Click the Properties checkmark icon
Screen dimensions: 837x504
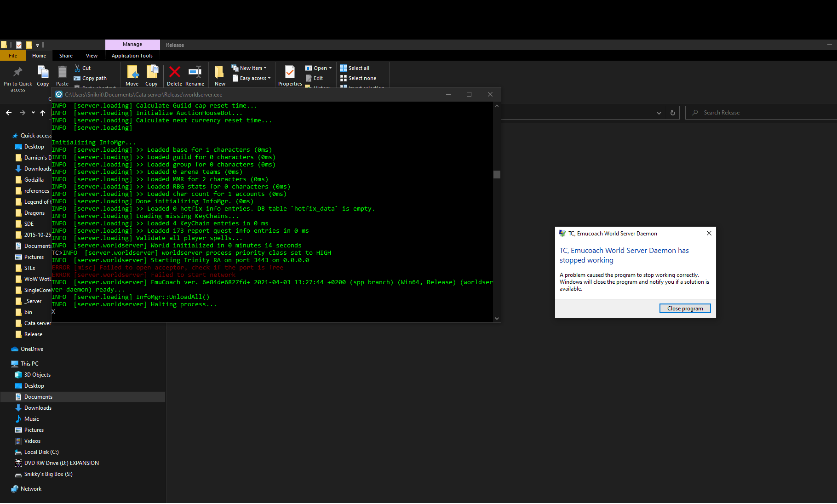click(290, 72)
